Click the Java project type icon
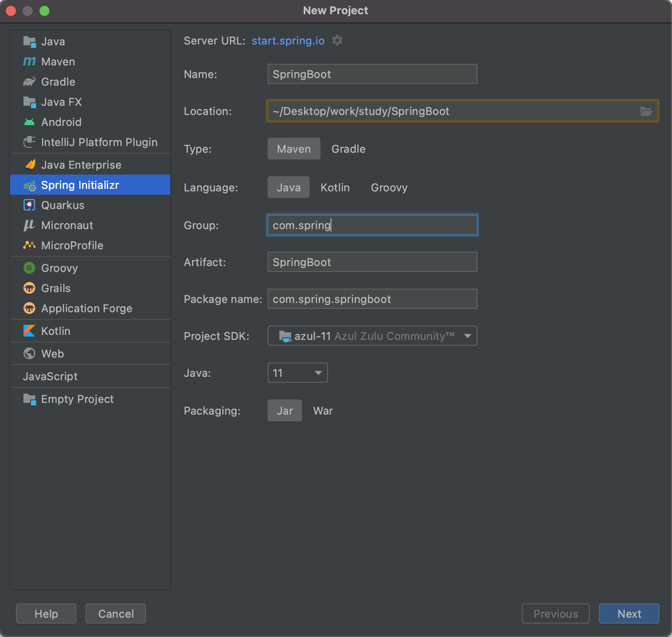Image resolution: width=672 pixels, height=637 pixels. pyautogui.click(x=29, y=42)
